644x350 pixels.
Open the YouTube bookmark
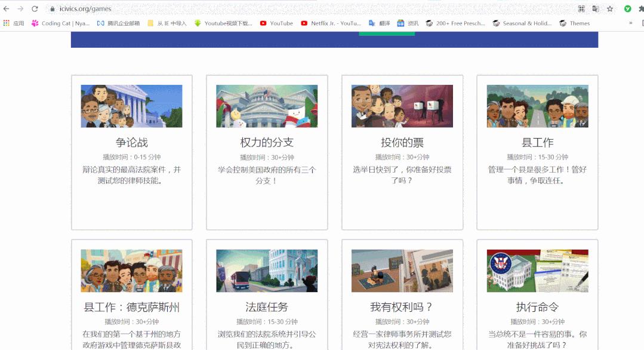(276, 23)
